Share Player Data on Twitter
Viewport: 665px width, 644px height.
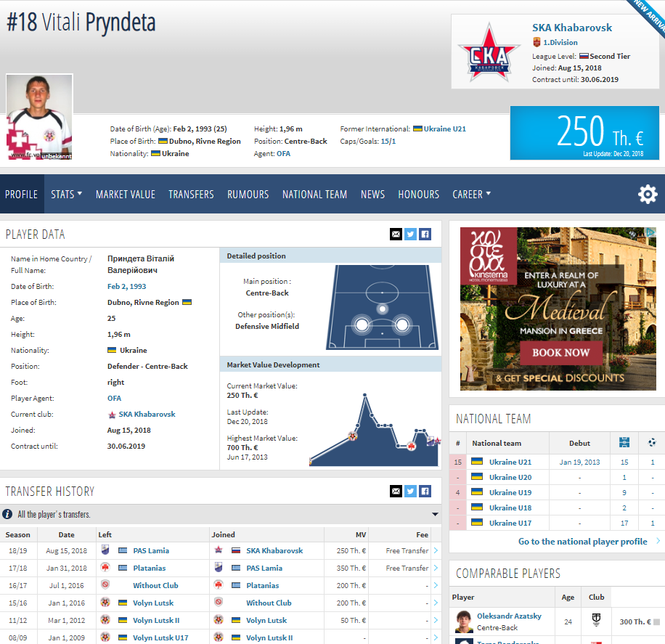point(410,235)
